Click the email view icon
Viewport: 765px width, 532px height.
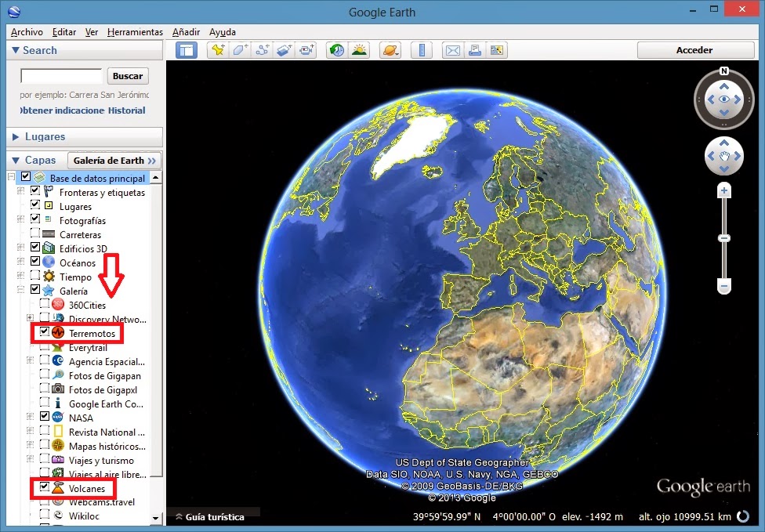[x=453, y=49]
